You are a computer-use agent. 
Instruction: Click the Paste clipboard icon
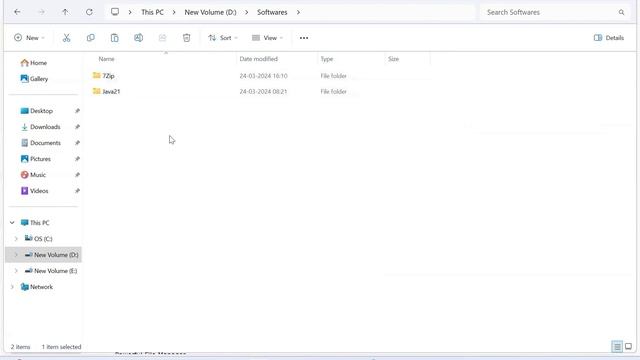point(115,38)
